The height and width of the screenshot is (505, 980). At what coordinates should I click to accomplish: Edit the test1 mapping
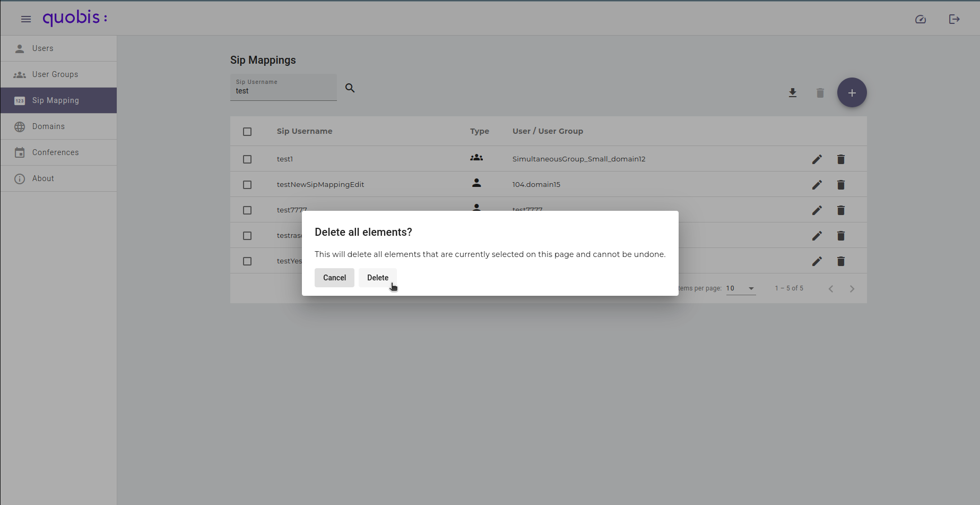click(x=817, y=159)
